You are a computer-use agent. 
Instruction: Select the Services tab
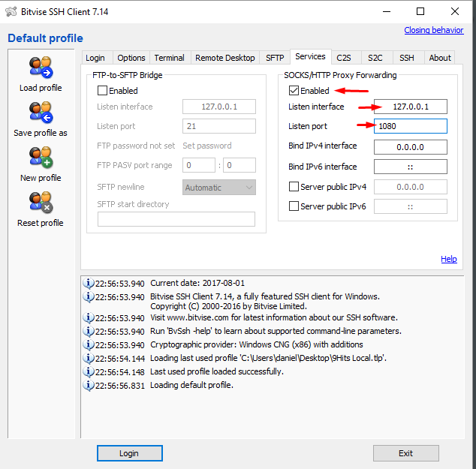[x=310, y=57]
